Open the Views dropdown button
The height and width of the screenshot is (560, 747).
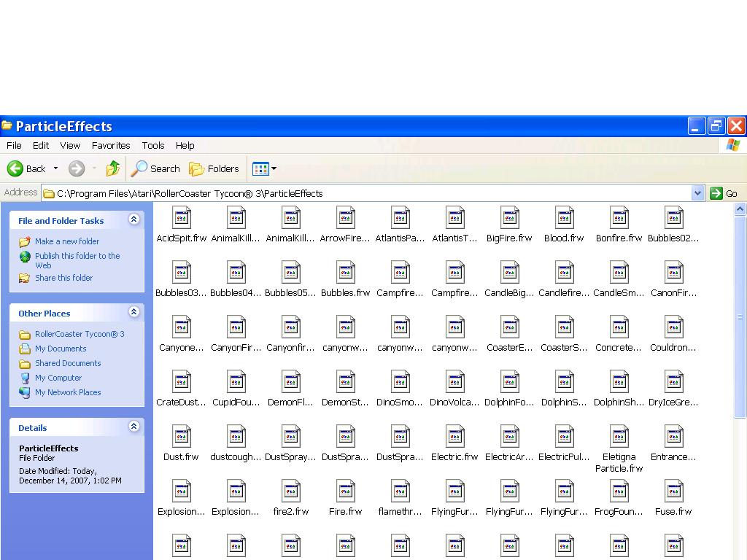coord(264,168)
